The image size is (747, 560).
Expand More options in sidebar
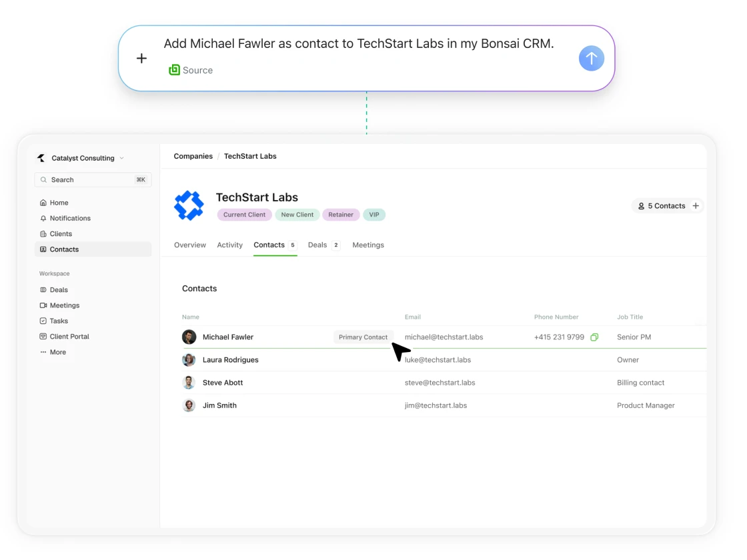(57, 352)
